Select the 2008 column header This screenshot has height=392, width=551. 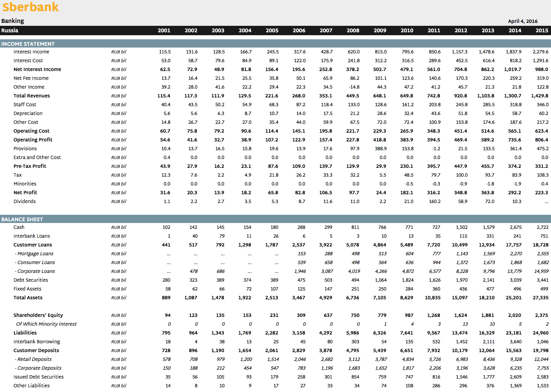click(x=353, y=31)
